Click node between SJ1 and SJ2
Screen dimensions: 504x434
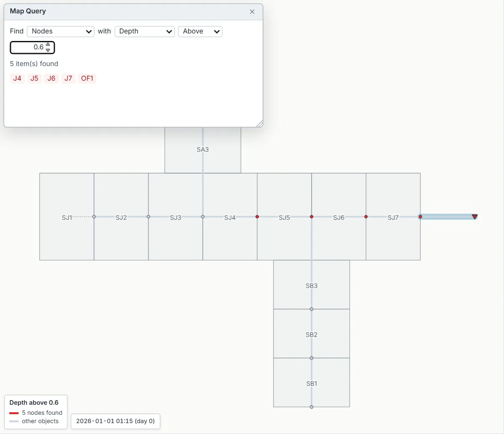coord(94,217)
